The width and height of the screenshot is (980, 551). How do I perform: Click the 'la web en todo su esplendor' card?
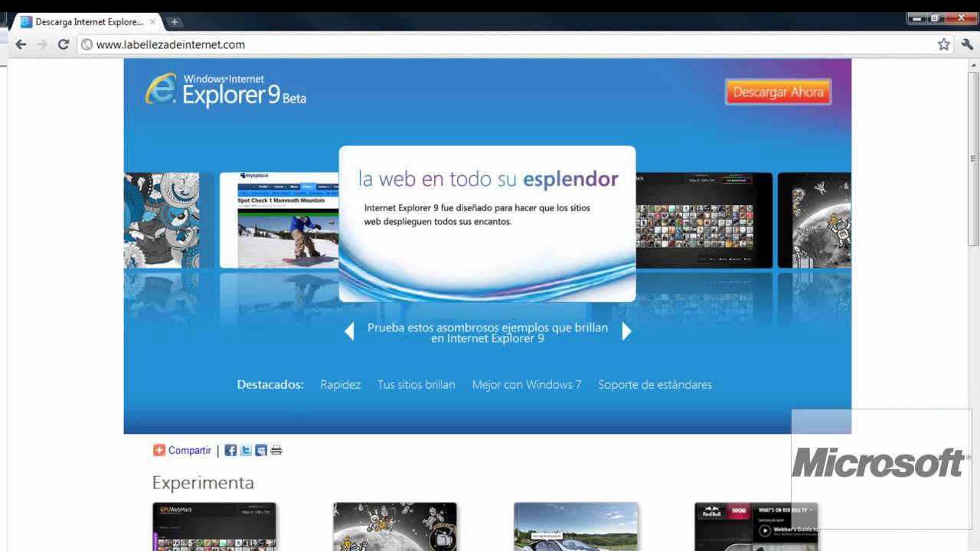[487, 223]
